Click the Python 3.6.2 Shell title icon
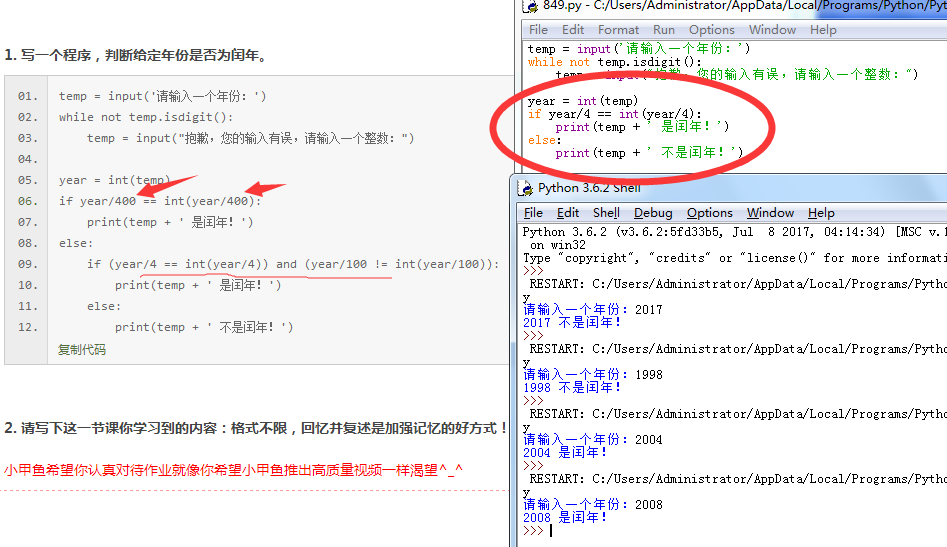947x547 pixels. (x=524, y=188)
